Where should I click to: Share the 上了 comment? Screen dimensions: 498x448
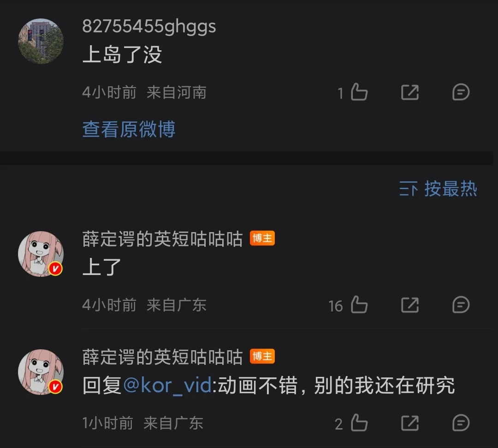(x=410, y=305)
